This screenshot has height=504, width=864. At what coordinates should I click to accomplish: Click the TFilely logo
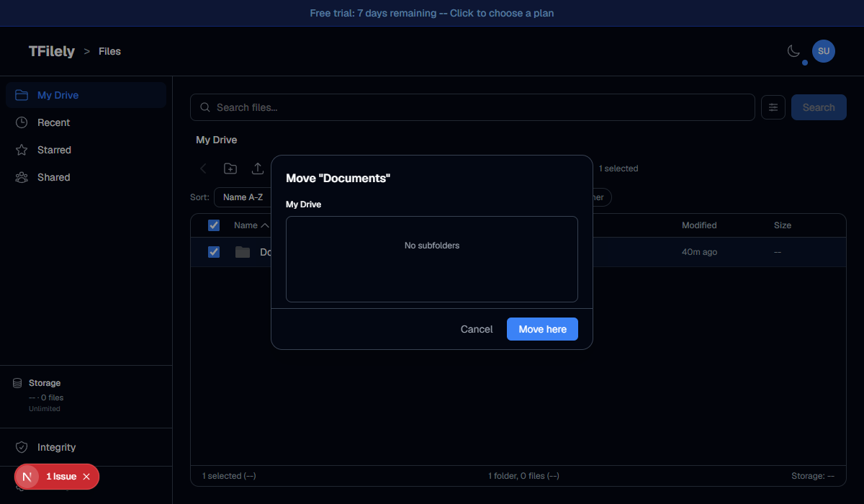click(x=52, y=51)
